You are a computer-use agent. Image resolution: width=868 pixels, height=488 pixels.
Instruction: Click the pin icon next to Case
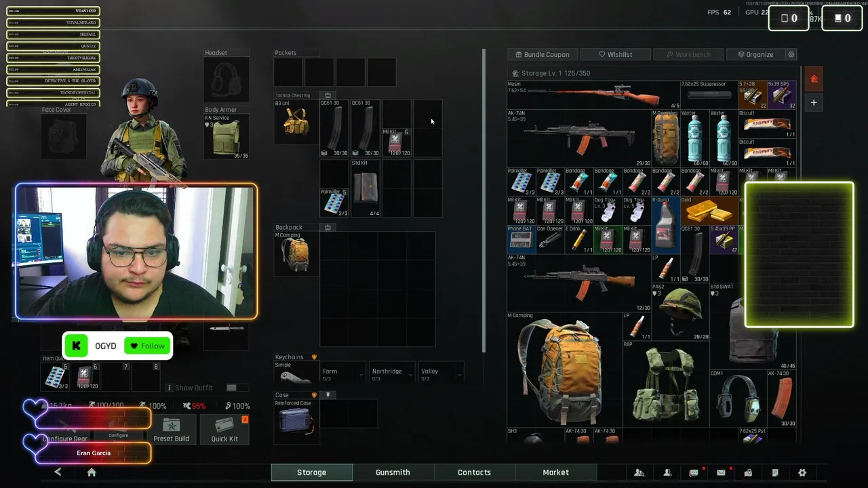[328, 394]
